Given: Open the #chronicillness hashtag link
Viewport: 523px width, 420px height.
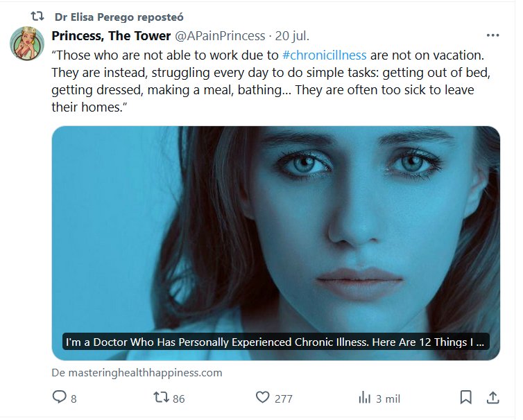Looking at the screenshot, I should pos(325,55).
